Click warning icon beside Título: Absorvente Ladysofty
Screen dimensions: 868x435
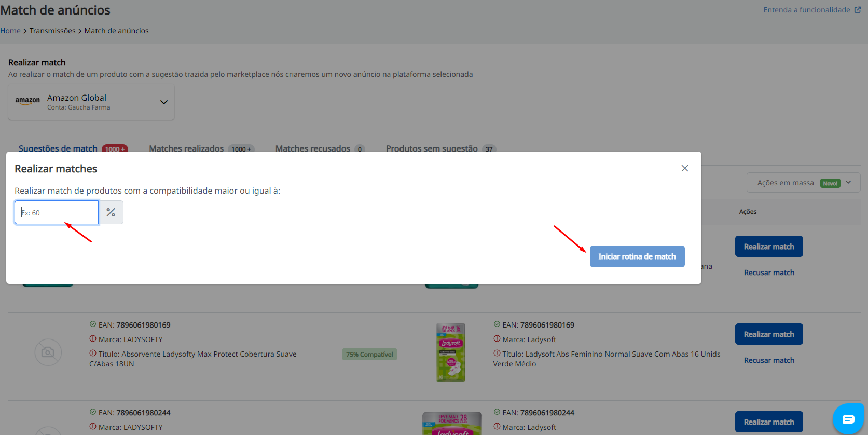click(93, 353)
